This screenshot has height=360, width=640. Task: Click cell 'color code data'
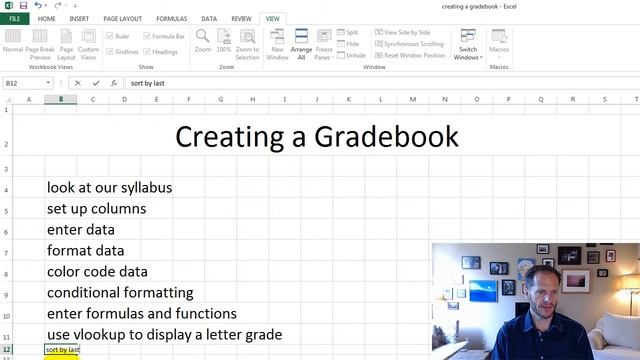coord(97,271)
